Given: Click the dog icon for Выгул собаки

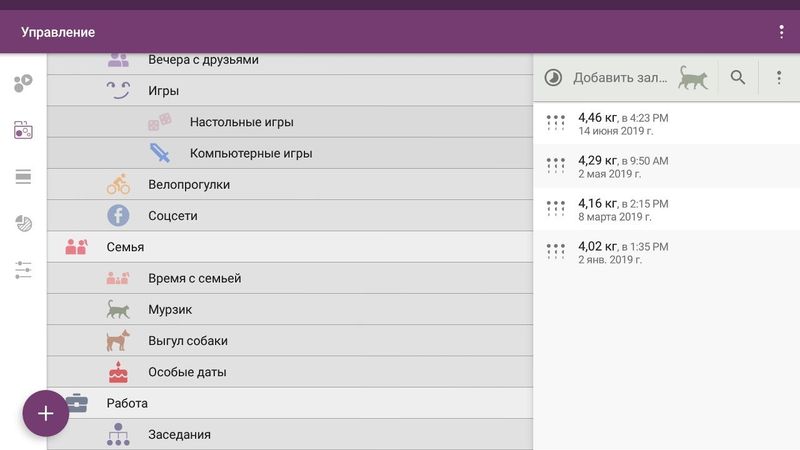Looking at the screenshot, I should 118,340.
